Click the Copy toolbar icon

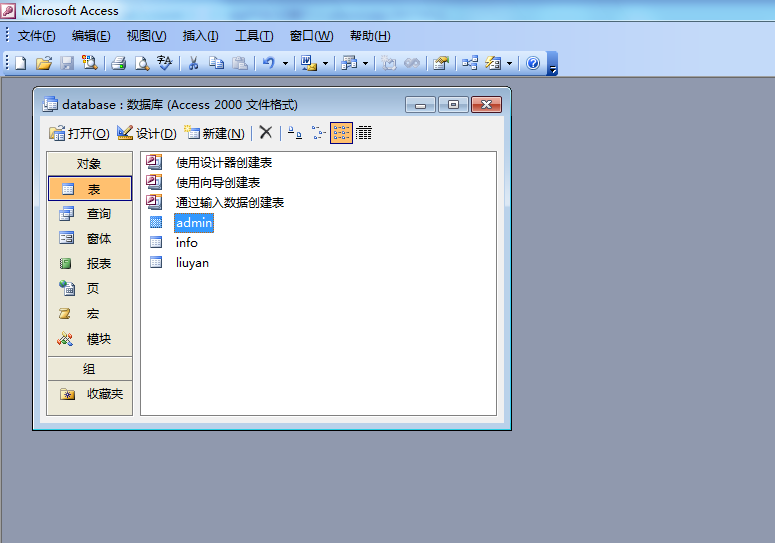[x=216, y=63]
